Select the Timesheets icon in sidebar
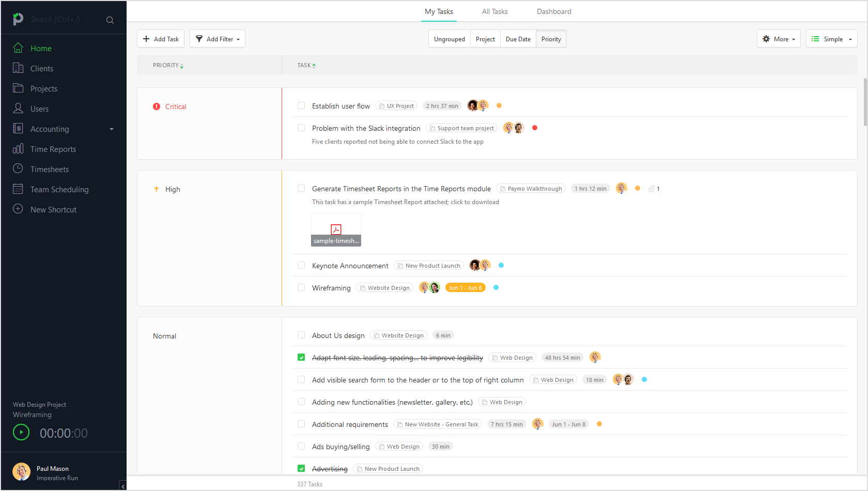Viewport: 868px width, 491px height. click(18, 168)
